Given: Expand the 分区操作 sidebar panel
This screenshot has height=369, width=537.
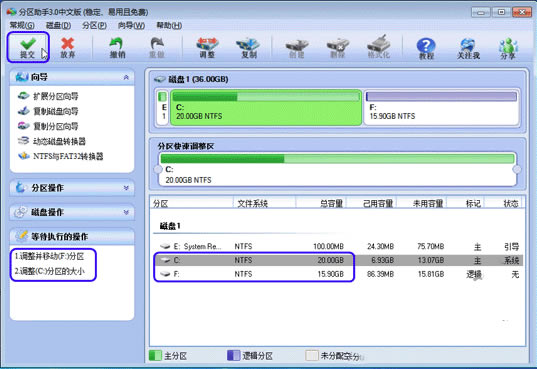Looking at the screenshot, I should click(x=126, y=188).
